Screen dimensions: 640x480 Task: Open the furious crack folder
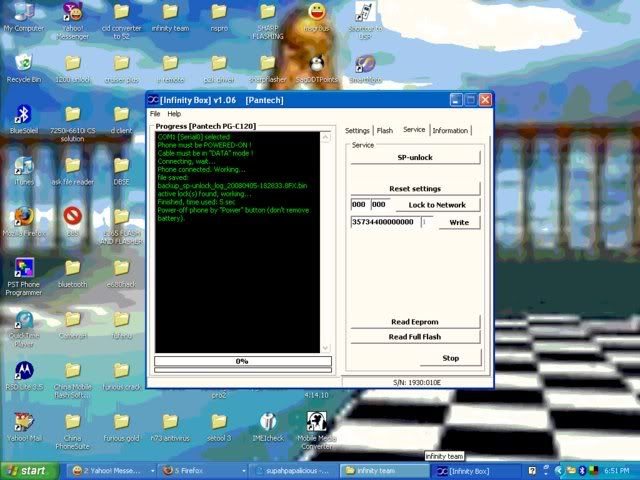click(121, 376)
